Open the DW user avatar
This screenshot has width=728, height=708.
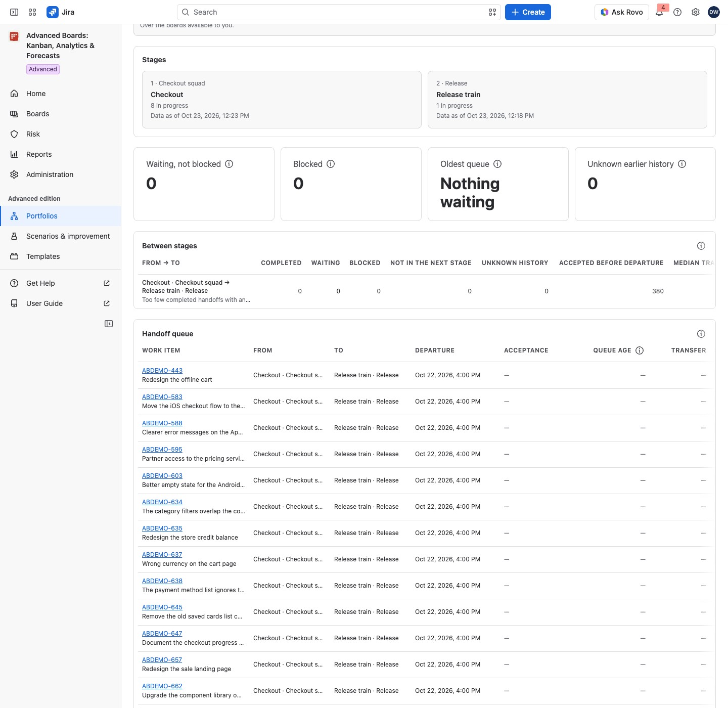[714, 12]
